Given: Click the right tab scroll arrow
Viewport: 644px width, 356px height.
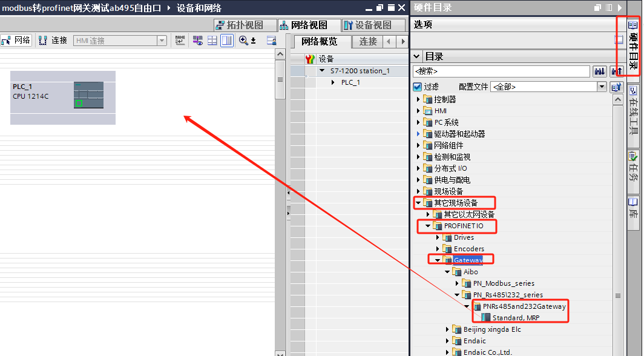Looking at the screenshot, I should [403, 41].
